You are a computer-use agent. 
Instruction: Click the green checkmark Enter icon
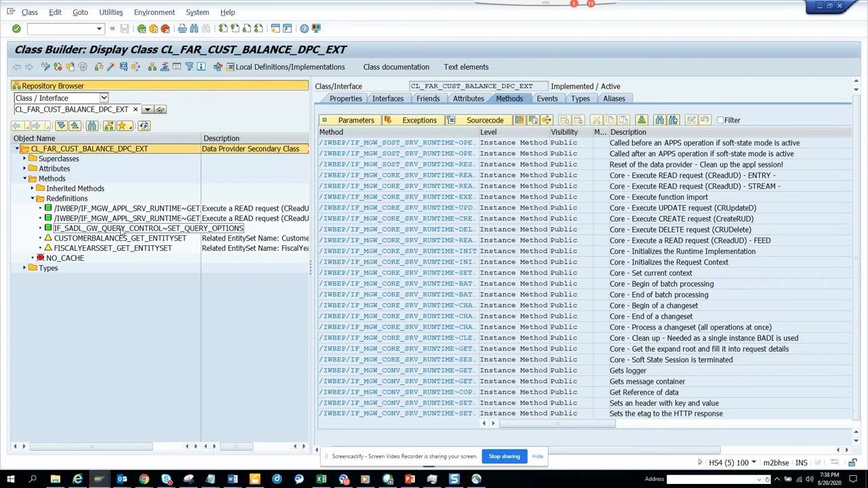pyautogui.click(x=16, y=28)
